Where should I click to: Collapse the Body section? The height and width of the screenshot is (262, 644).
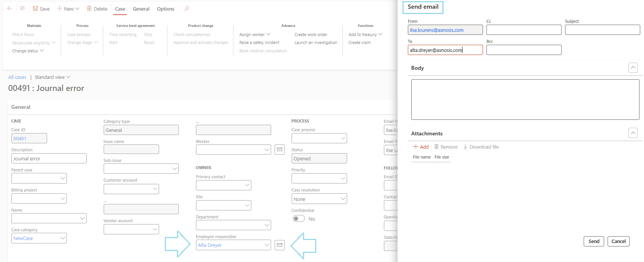(633, 68)
